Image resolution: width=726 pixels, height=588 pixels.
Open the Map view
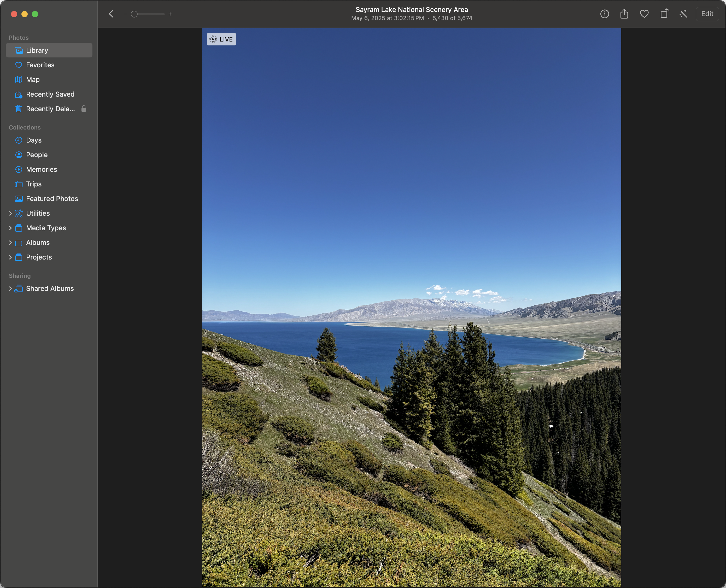coord(33,80)
